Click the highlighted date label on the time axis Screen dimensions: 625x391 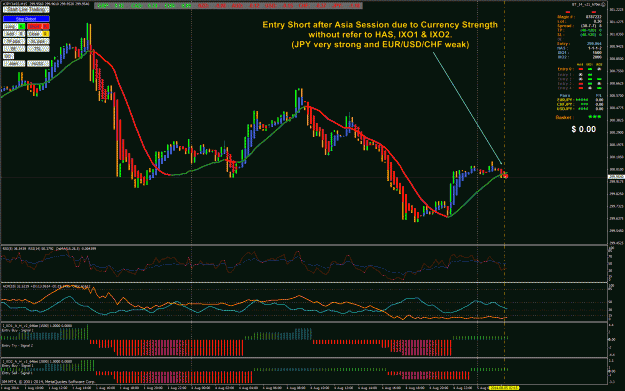point(503,387)
